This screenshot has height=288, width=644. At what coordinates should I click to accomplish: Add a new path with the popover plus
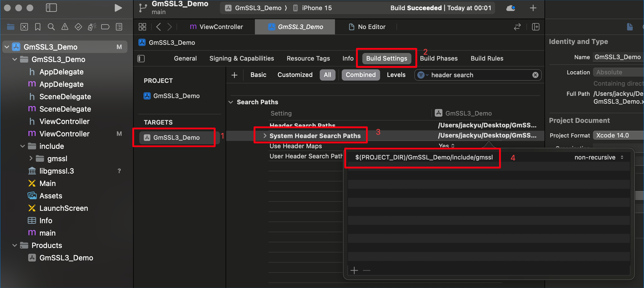(x=354, y=271)
